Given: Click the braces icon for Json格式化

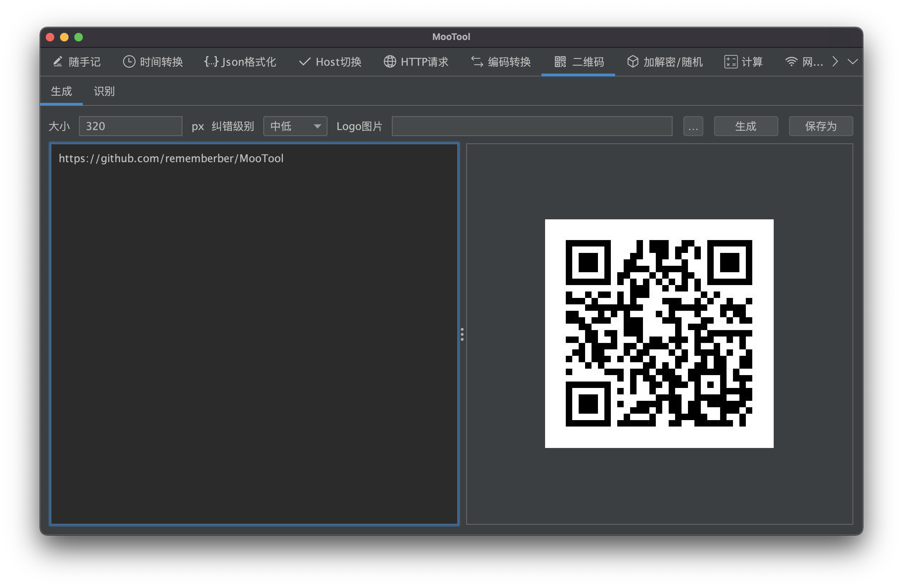Looking at the screenshot, I should tap(211, 61).
